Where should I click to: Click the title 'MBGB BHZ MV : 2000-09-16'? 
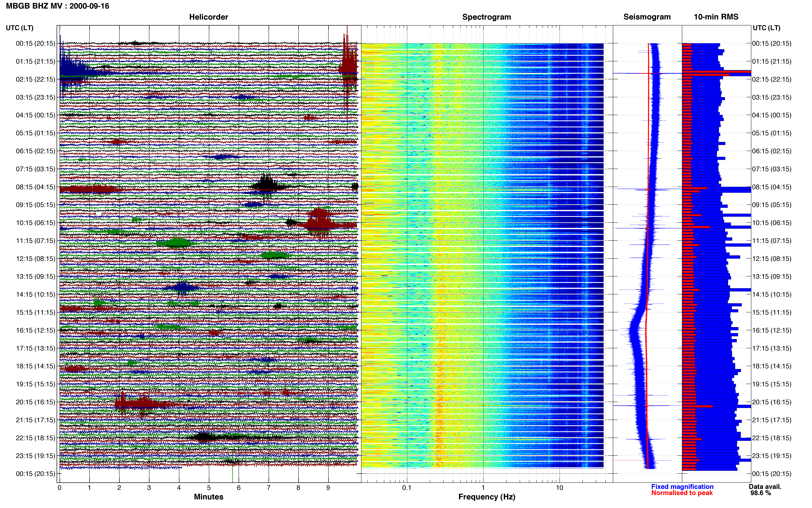57,6
